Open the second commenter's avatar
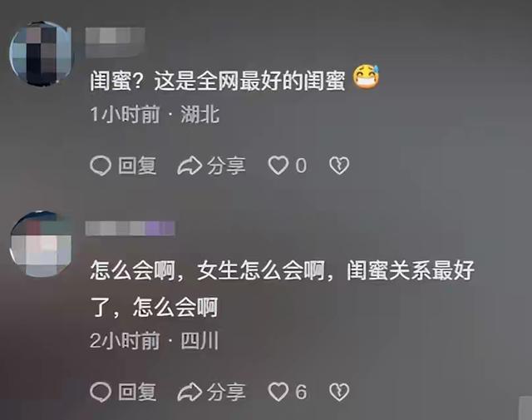532x420 pixels. pyautogui.click(x=41, y=244)
